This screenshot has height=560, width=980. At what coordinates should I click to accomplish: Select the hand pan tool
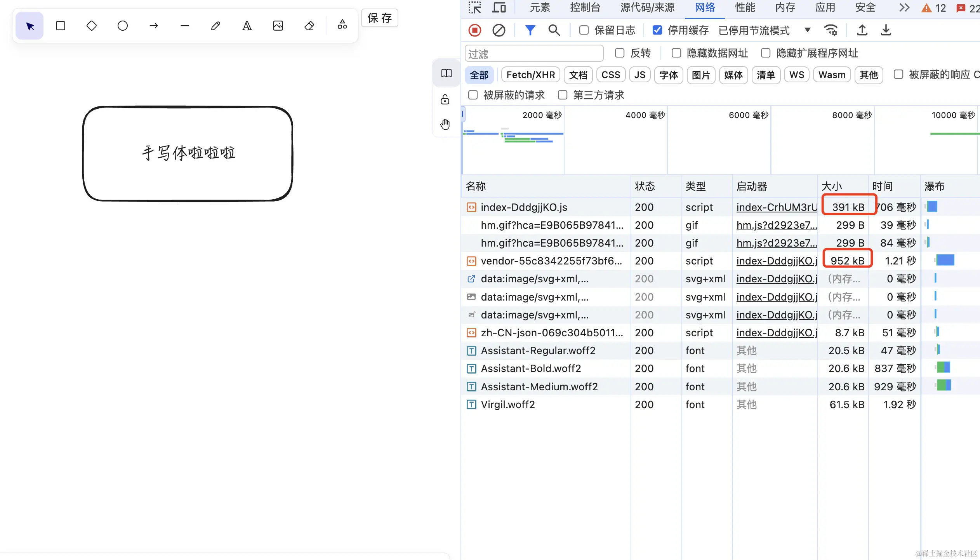tap(445, 124)
